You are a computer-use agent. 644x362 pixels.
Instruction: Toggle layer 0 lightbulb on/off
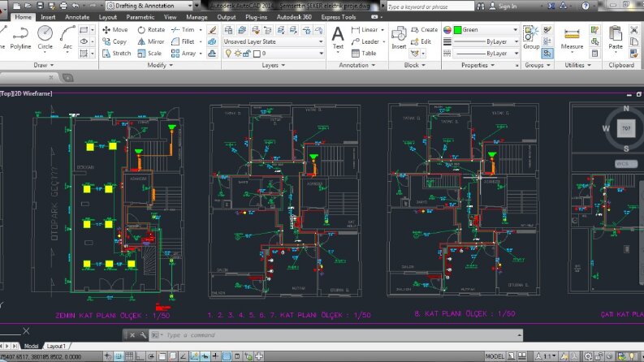point(228,54)
